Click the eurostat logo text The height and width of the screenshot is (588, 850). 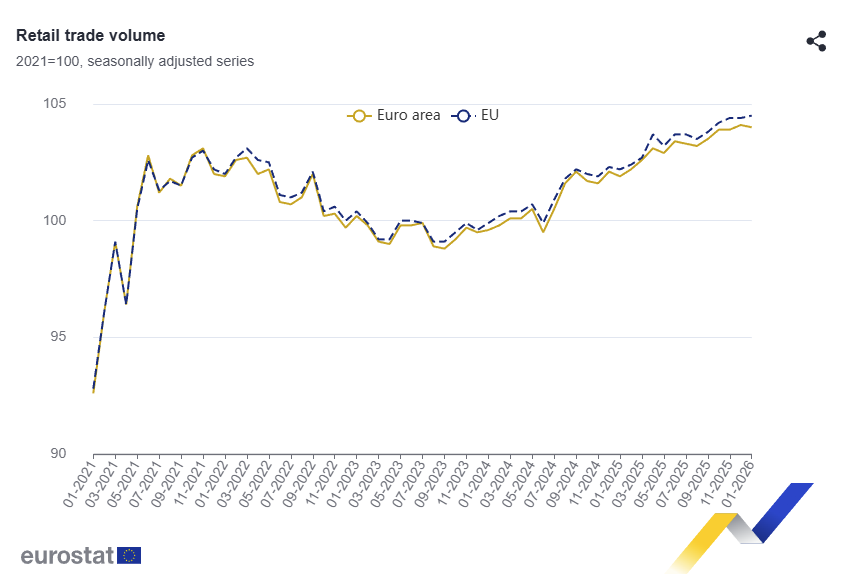pyautogui.click(x=67, y=555)
